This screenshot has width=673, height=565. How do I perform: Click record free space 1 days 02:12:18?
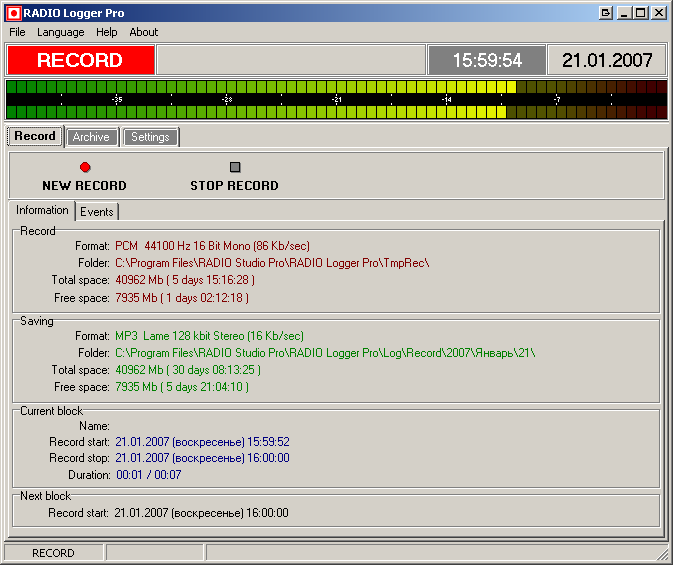pos(182,298)
